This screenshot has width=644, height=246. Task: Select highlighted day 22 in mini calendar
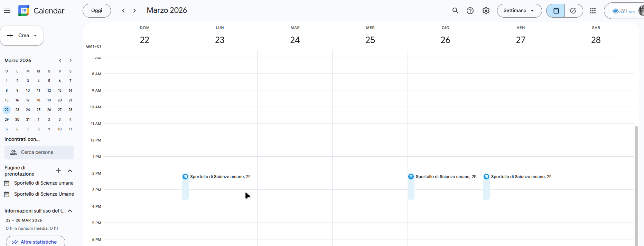(7, 110)
